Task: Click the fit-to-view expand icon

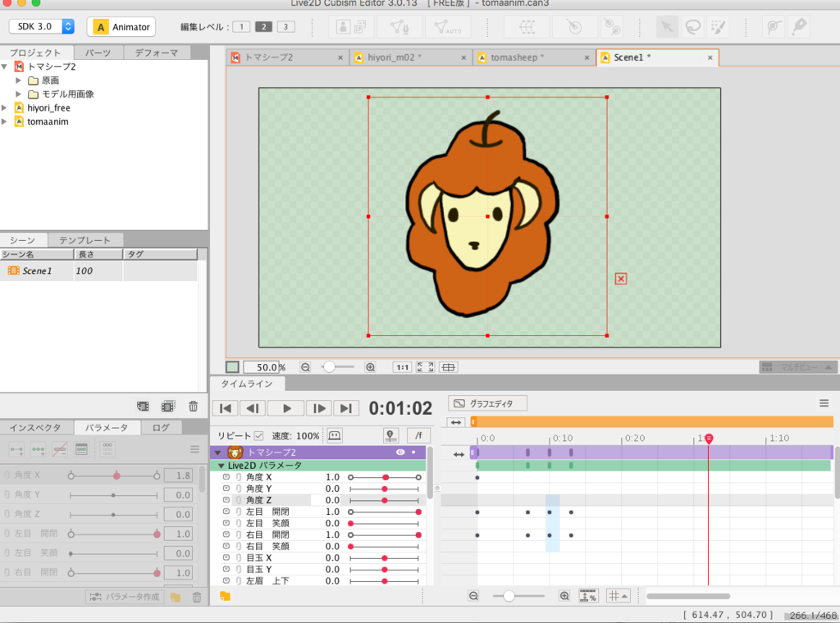Action: tap(426, 367)
